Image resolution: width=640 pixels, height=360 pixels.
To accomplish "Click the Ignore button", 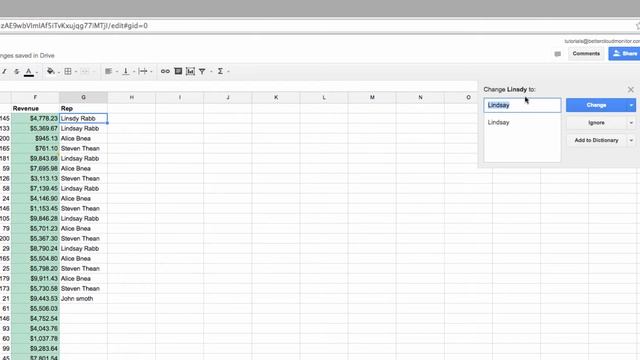I will pyautogui.click(x=596, y=123).
